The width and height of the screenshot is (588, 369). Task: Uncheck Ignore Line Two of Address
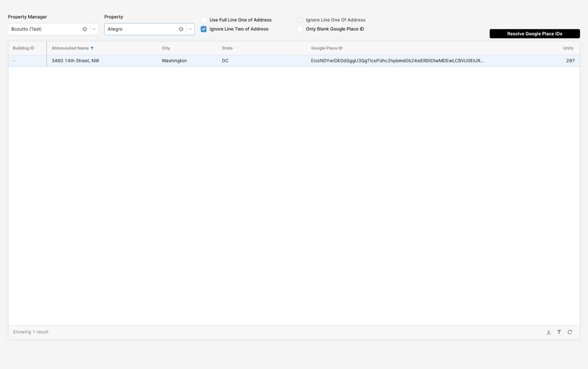coord(204,29)
